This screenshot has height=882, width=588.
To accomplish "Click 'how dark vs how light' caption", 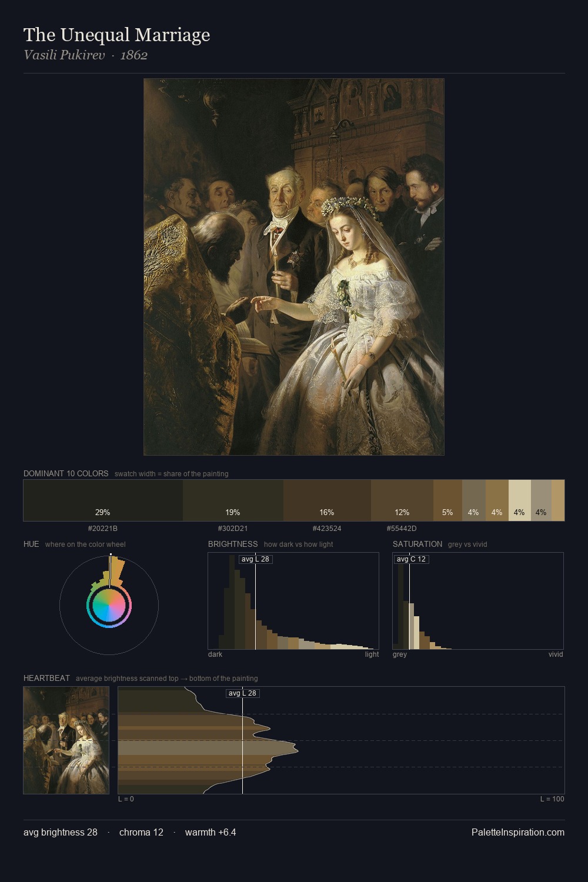I will pyautogui.click(x=298, y=544).
